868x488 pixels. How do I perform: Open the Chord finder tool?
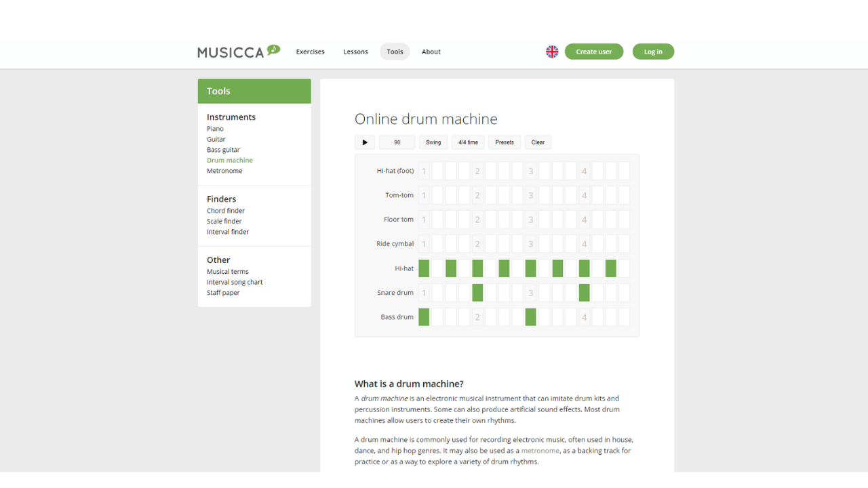225,210
